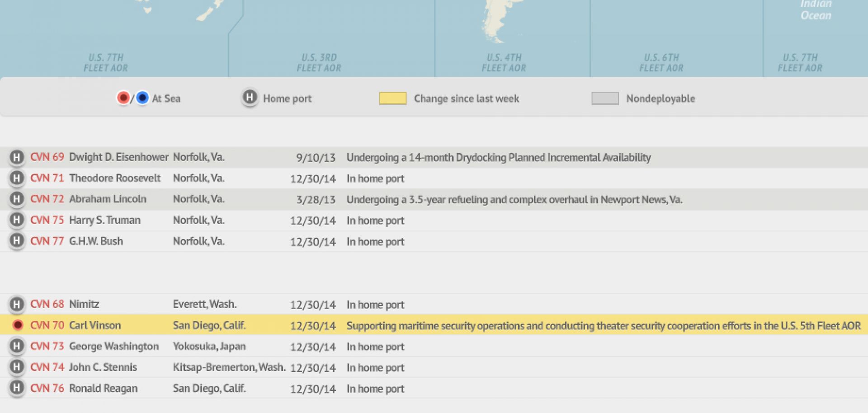Screen dimensions: 868x413
Task: Click the Indian Ocean map label
Action: click(x=816, y=10)
